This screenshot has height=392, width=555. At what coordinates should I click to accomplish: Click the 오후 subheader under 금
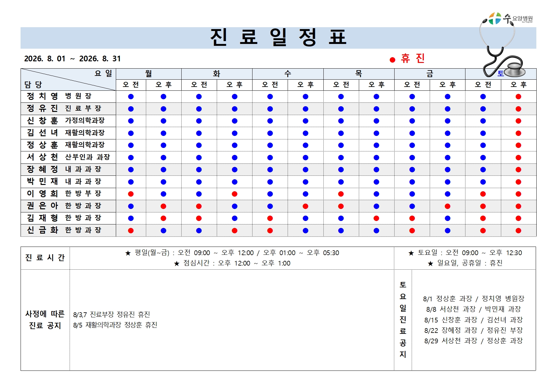coord(447,85)
